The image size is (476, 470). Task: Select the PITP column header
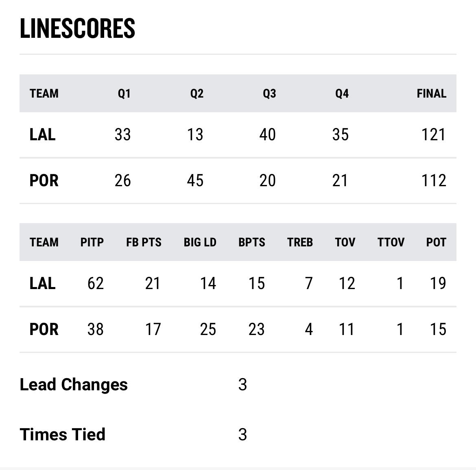[x=92, y=242]
